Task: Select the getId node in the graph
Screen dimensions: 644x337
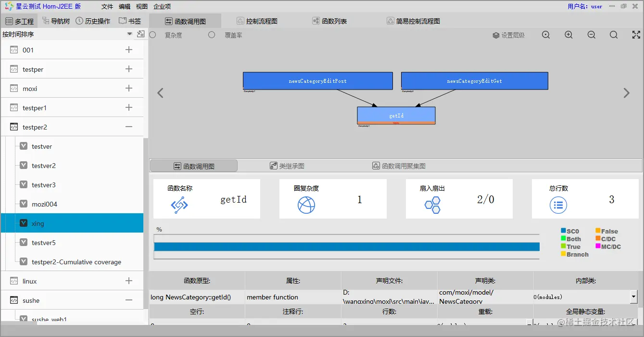Action: pos(396,115)
